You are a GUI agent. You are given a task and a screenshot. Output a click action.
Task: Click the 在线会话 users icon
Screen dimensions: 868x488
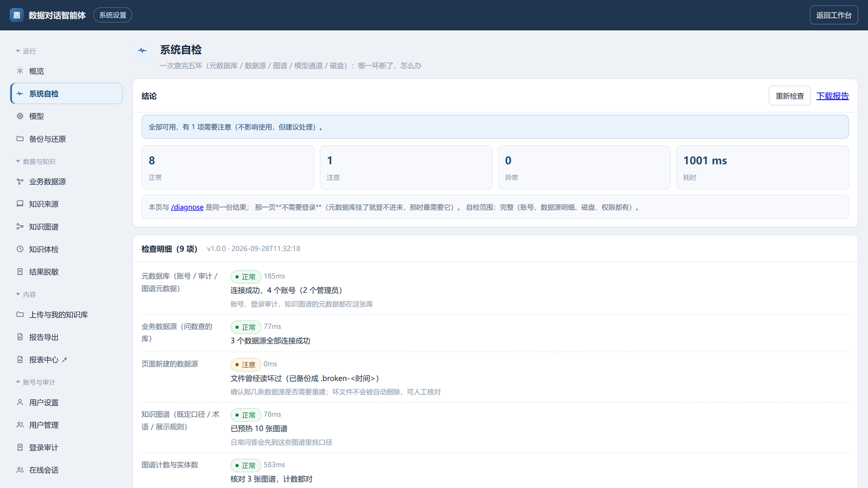(20, 470)
